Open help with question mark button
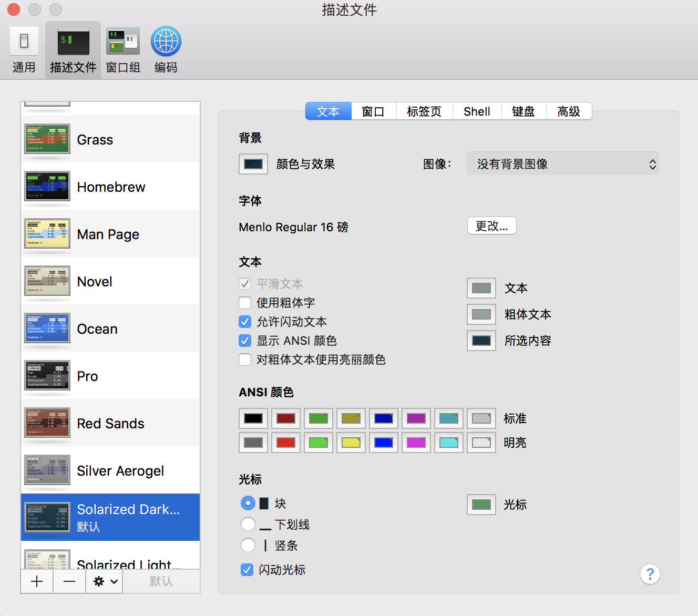This screenshot has height=616, width=698. click(650, 574)
